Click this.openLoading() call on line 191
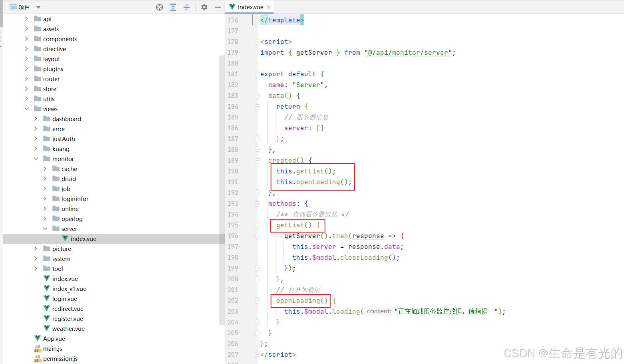The width and height of the screenshot is (624, 364). [314, 182]
